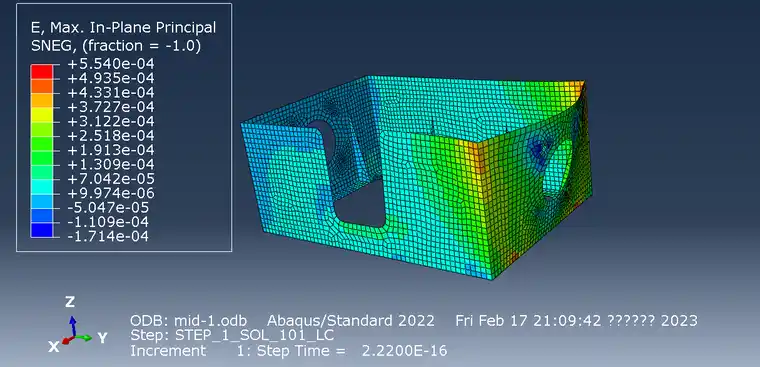
Task: Click legend value +9.974e-06
Action: 112,193
